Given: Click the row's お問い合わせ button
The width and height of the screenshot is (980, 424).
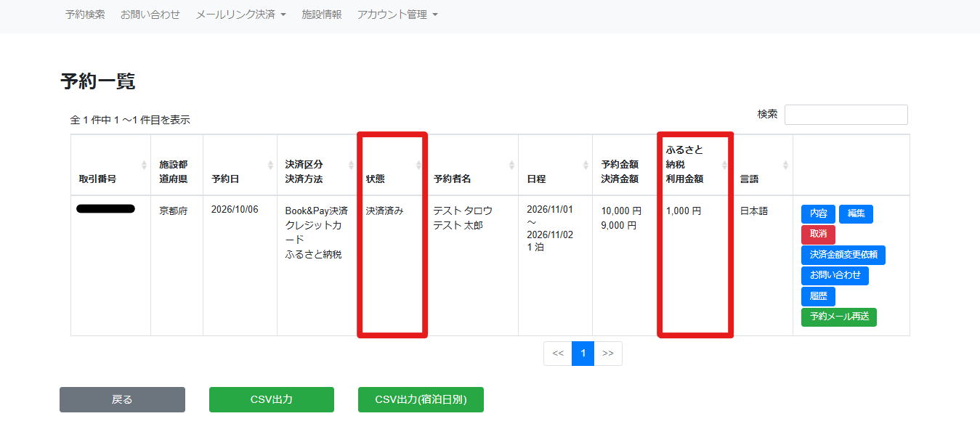Looking at the screenshot, I should coord(835,276).
